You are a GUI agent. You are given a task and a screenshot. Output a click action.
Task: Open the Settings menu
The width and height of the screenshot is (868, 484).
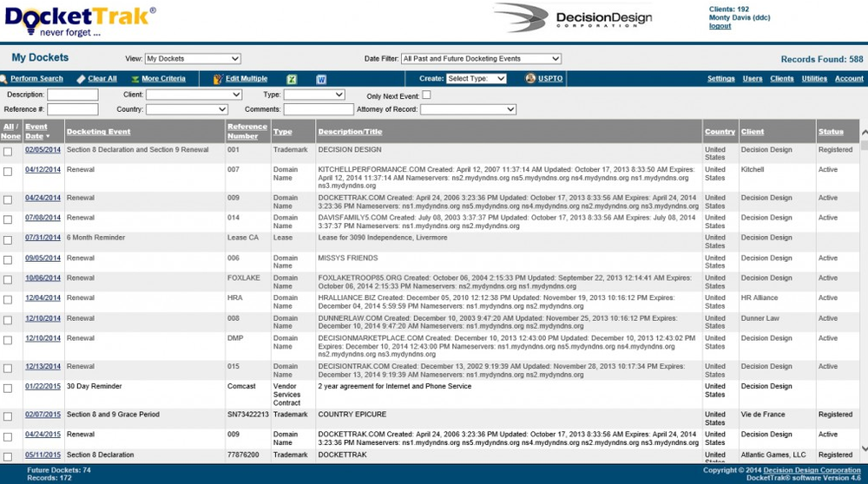click(720, 79)
